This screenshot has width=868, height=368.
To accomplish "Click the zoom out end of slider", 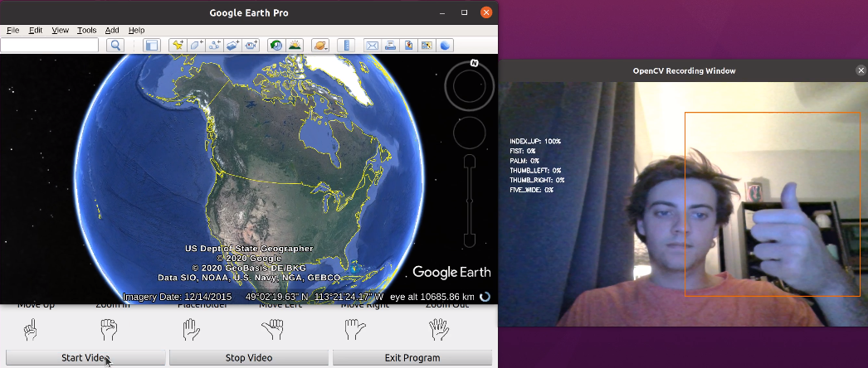I will [x=470, y=241].
